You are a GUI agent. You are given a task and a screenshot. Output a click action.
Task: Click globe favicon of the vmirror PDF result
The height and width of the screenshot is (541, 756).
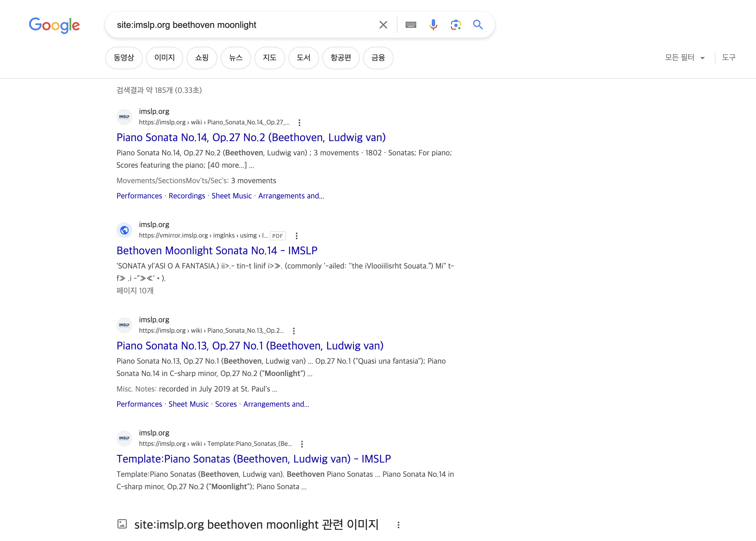click(124, 230)
